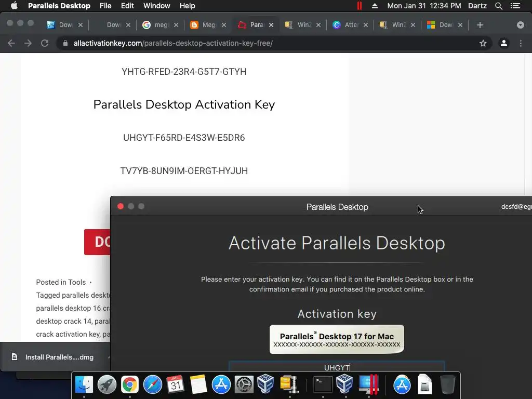This screenshot has height=399, width=532.
Task: Open the Notes app in dock
Action: pyautogui.click(x=198, y=384)
